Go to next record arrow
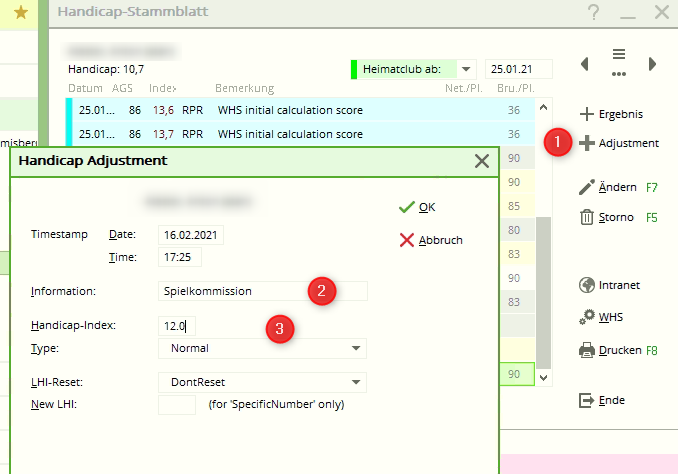Screen dimensions: 678x474 tap(652, 64)
